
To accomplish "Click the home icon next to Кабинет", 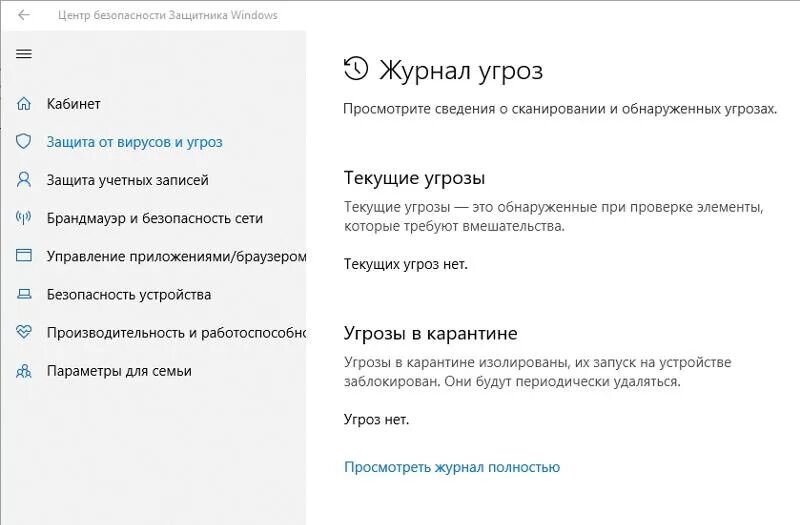I will pos(23,104).
